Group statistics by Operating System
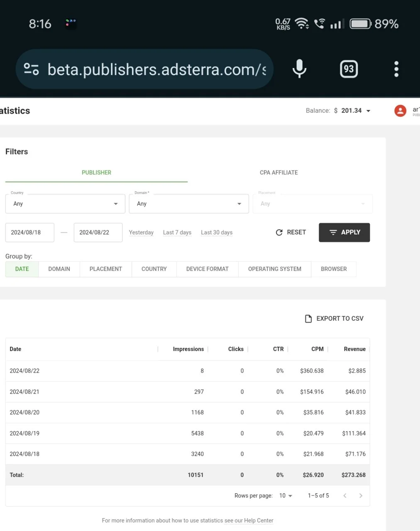The width and height of the screenshot is (420, 531). 275,269
